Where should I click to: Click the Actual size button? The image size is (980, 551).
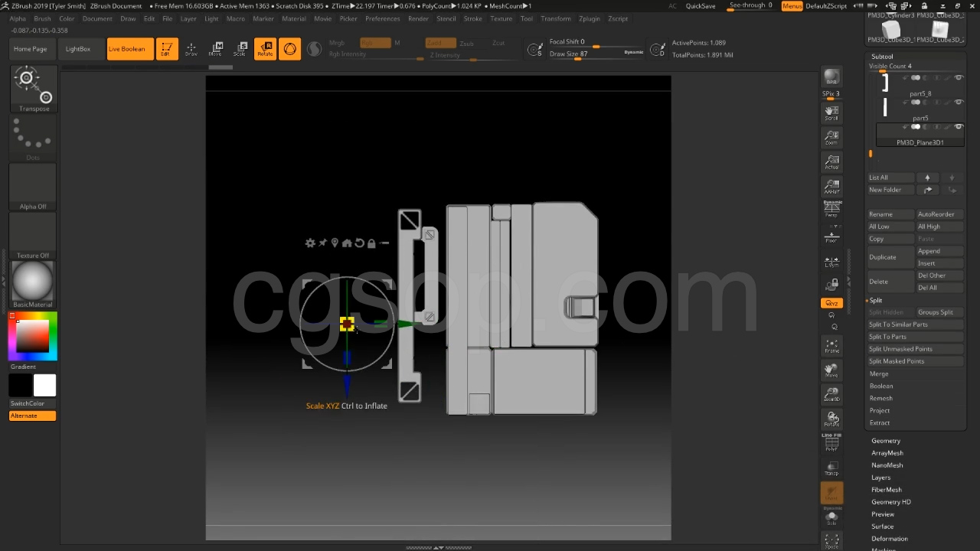(x=831, y=162)
